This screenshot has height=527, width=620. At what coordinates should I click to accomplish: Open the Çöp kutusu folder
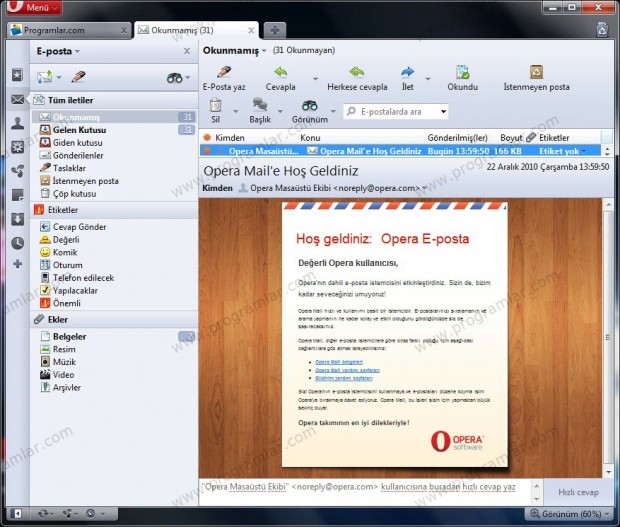pos(114,194)
